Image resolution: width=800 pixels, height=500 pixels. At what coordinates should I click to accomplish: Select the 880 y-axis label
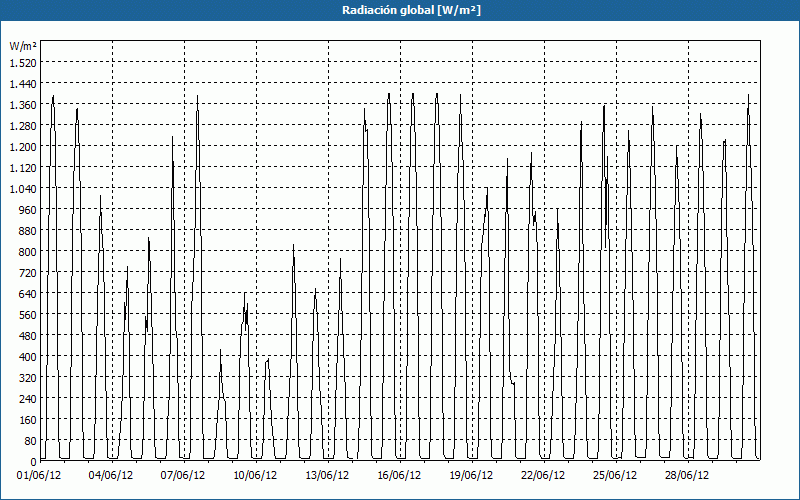28,231
